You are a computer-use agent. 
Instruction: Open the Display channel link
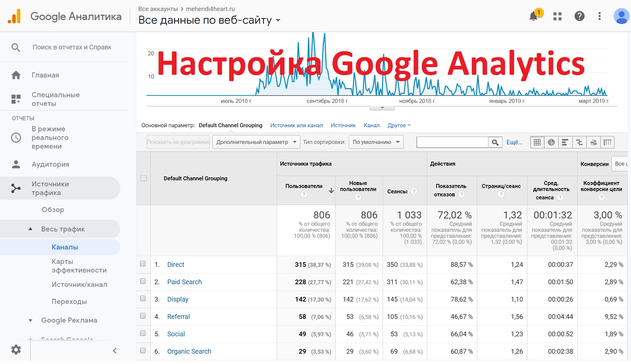point(178,299)
